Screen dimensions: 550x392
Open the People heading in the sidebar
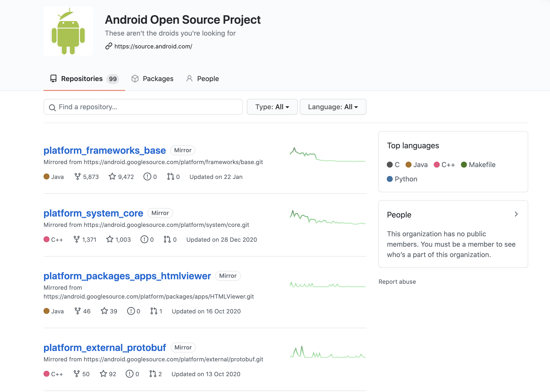tap(399, 215)
